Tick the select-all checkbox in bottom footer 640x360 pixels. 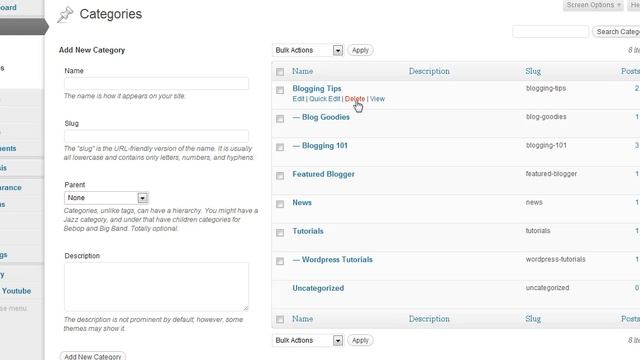[x=280, y=320]
